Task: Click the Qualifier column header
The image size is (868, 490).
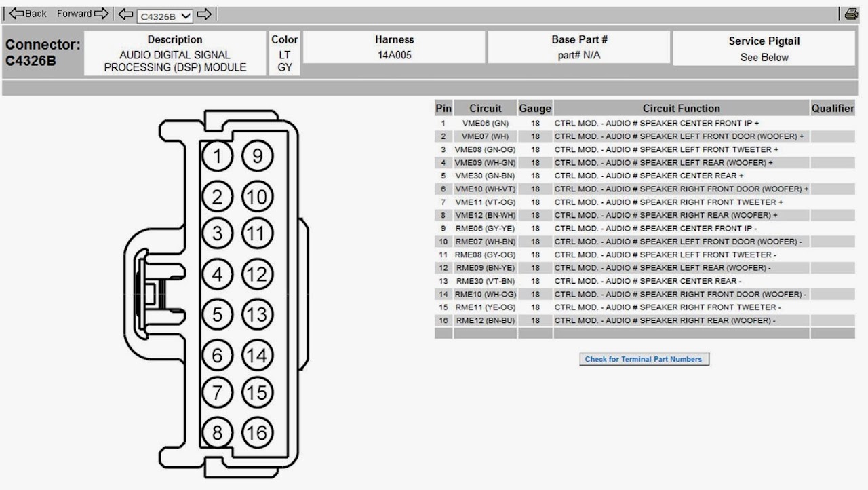Action: [x=833, y=108]
